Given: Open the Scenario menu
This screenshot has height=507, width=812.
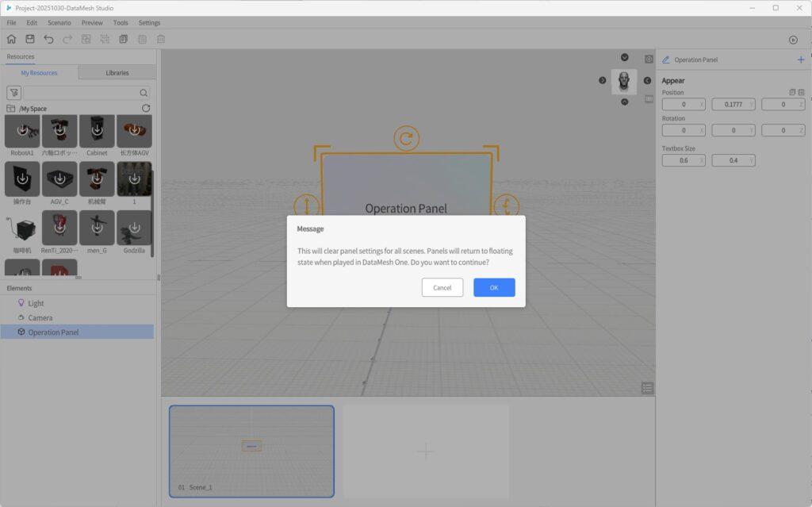Looking at the screenshot, I should (59, 23).
